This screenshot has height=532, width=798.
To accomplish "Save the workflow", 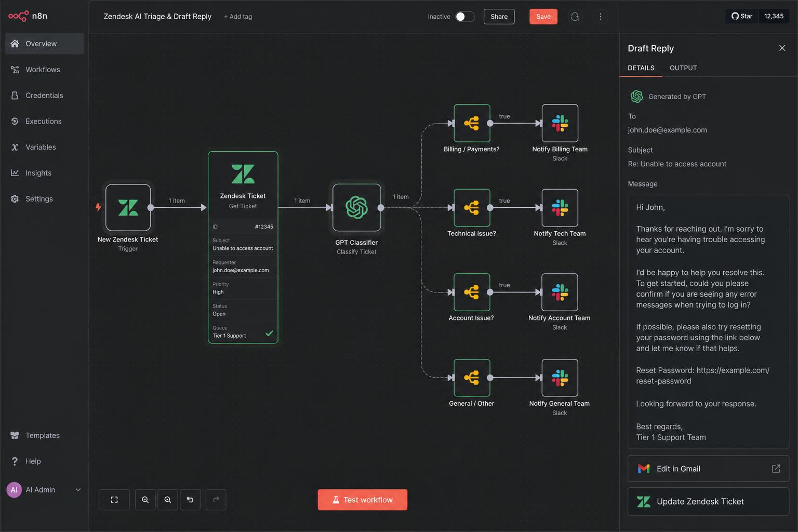I will (543, 17).
